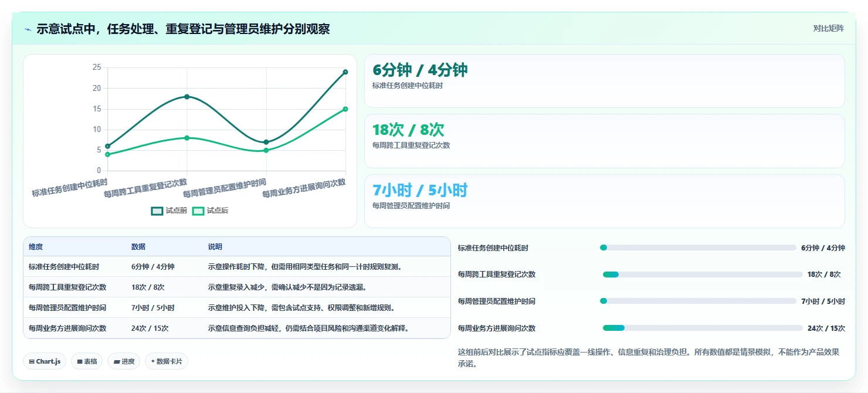
Task: Click the 进度 chip icon
Action: pos(117,362)
